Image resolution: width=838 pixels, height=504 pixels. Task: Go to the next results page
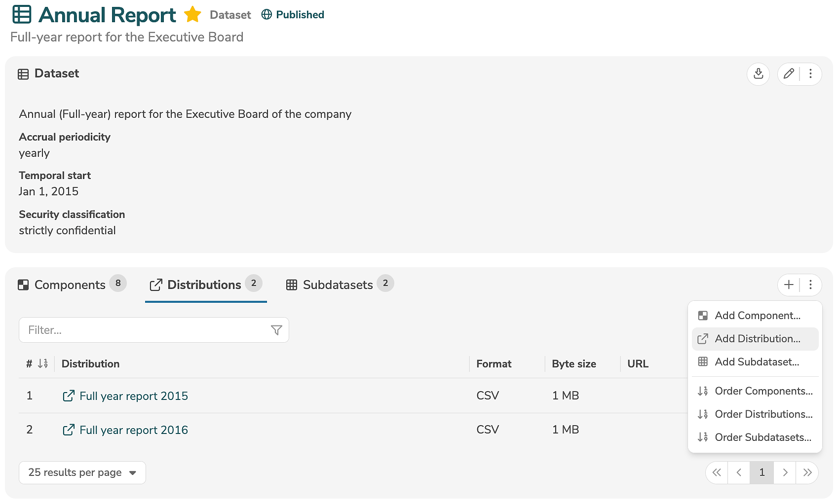point(785,472)
